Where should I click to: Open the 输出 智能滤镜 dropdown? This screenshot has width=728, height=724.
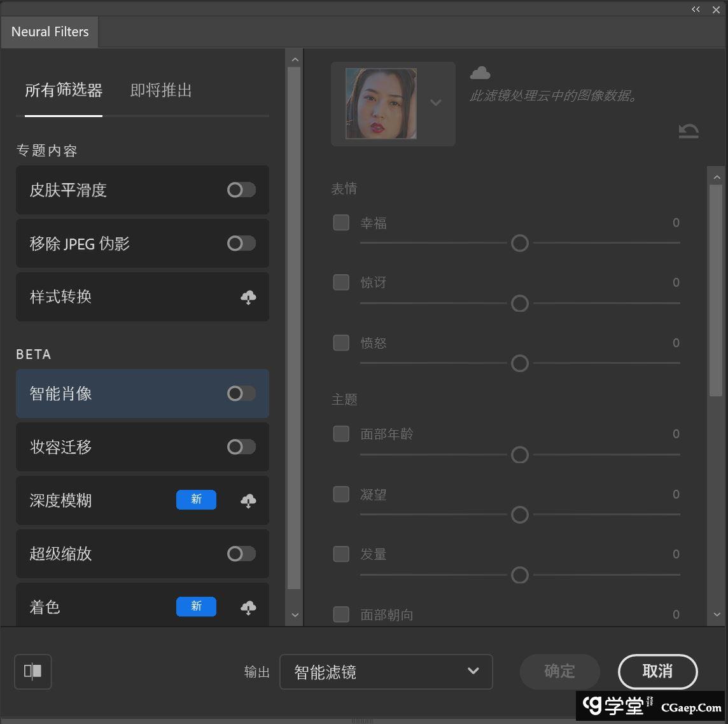click(386, 672)
